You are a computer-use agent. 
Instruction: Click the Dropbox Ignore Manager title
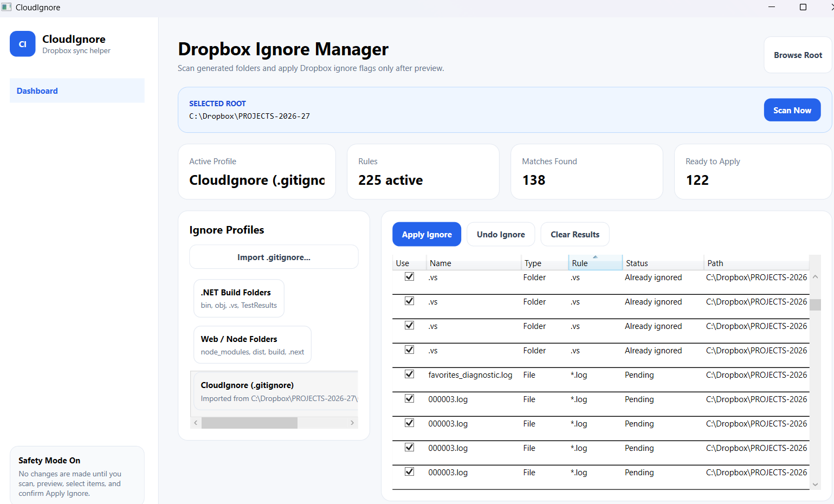tap(283, 49)
